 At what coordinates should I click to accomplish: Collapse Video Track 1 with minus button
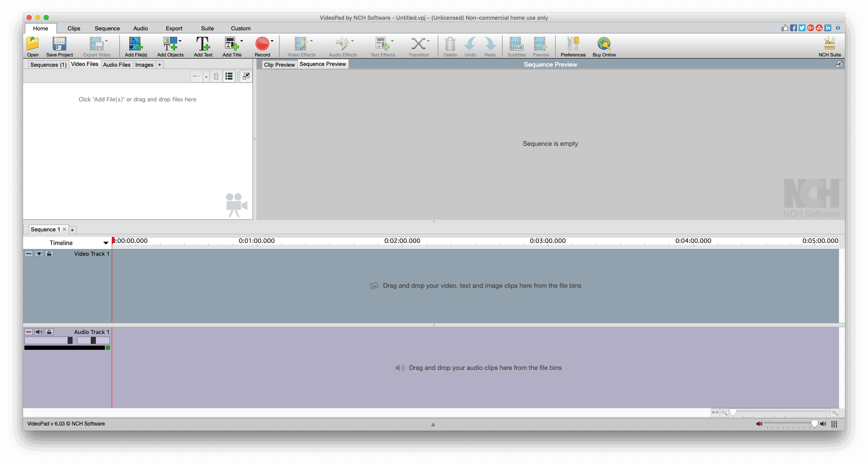pos(29,254)
